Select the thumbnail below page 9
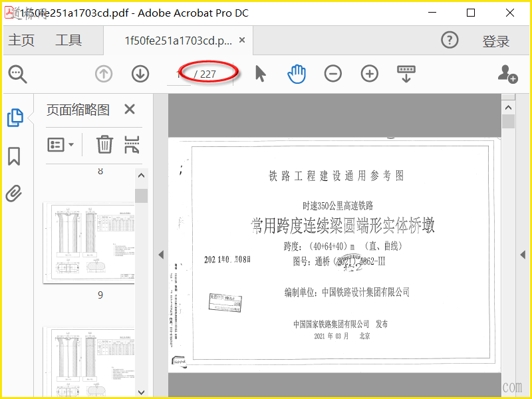Screen dimensions: 532x399 pos(89,360)
